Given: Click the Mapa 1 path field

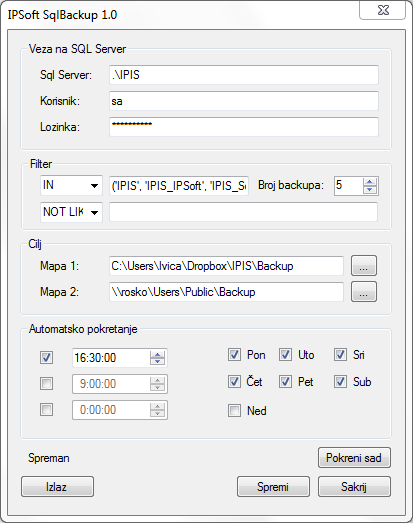Looking at the screenshot, I should point(227,266).
